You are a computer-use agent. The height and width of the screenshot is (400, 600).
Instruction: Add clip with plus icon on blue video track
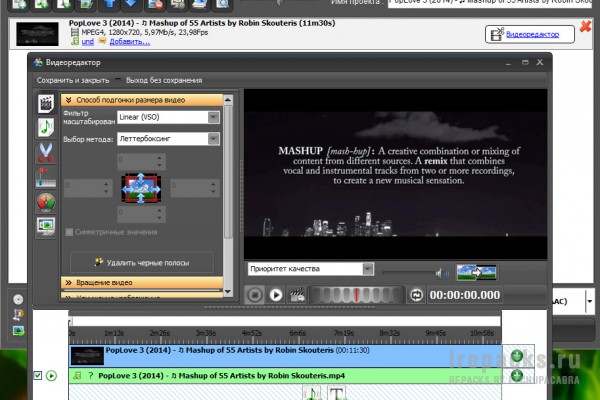click(517, 356)
